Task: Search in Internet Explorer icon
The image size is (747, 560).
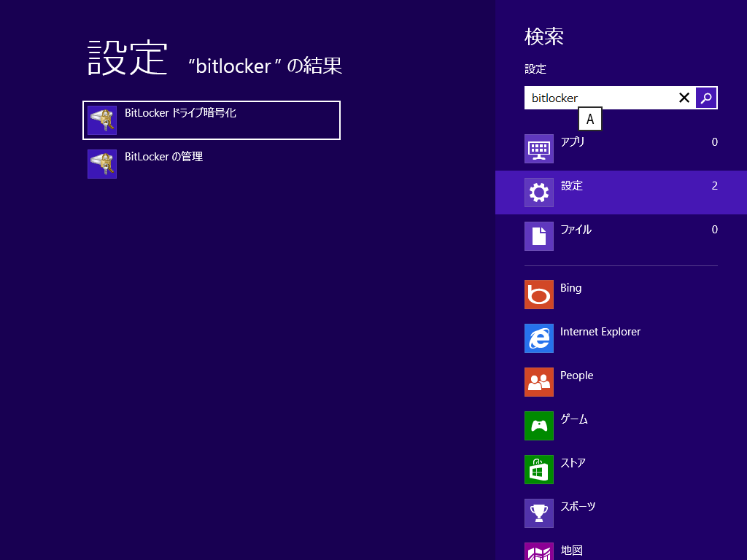Action: click(539, 338)
